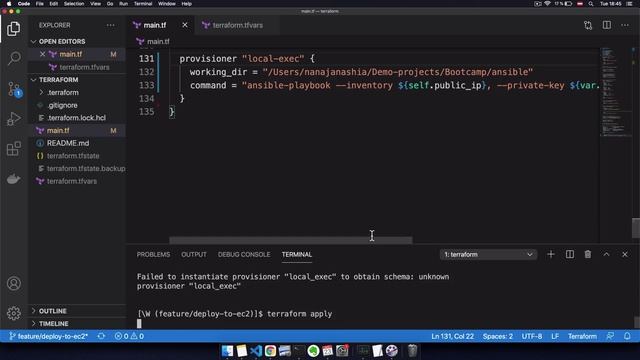
Task: Open the Run menu
Action: pyautogui.click(x=123, y=4)
